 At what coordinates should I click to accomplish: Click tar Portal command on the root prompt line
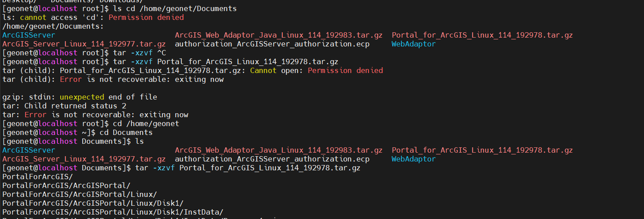(x=226, y=61)
